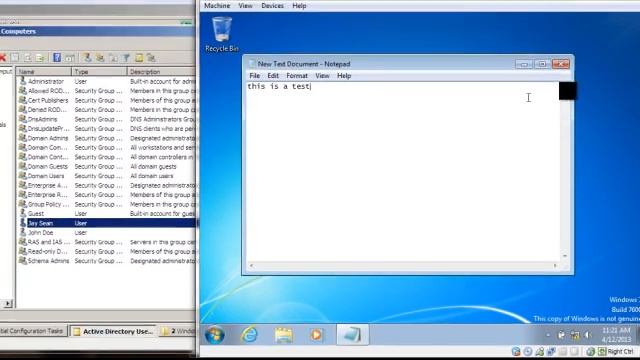Open Notepad Help menu

pyautogui.click(x=344, y=76)
